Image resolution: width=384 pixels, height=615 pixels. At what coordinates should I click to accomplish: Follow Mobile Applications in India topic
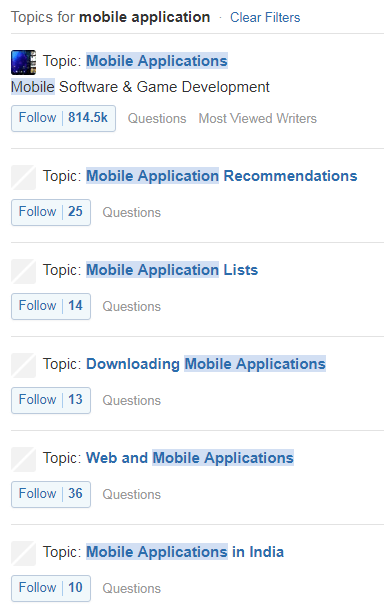(x=51, y=588)
